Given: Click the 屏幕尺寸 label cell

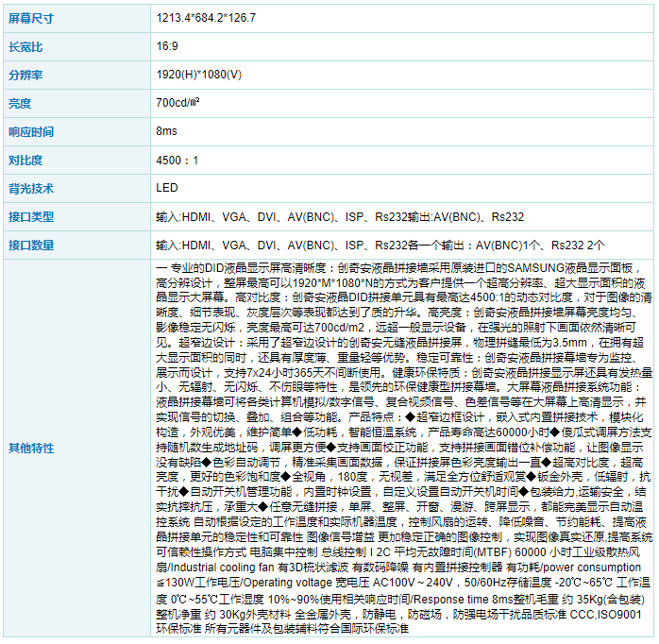Looking at the screenshot, I should tap(33, 18).
